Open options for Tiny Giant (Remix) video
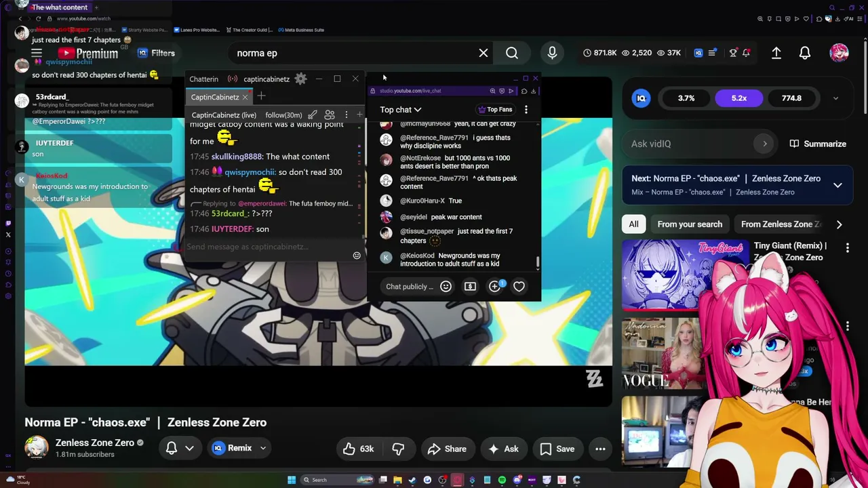Viewport: 868px width, 488px height. point(847,248)
